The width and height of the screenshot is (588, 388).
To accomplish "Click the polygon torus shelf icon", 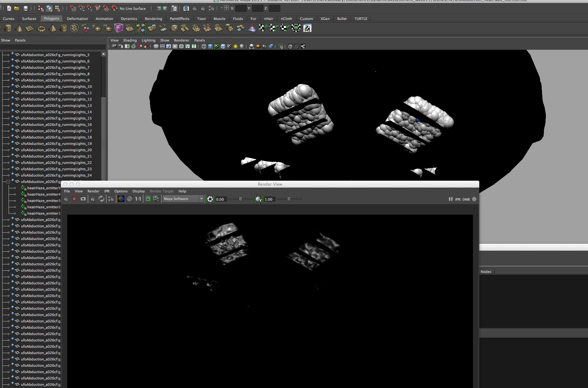I will click(x=41, y=29).
